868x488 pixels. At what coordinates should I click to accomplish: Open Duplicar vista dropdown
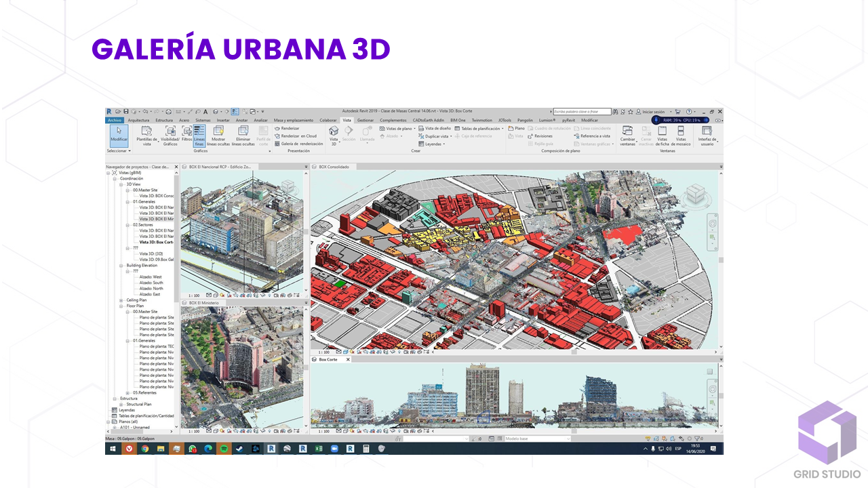(x=434, y=136)
